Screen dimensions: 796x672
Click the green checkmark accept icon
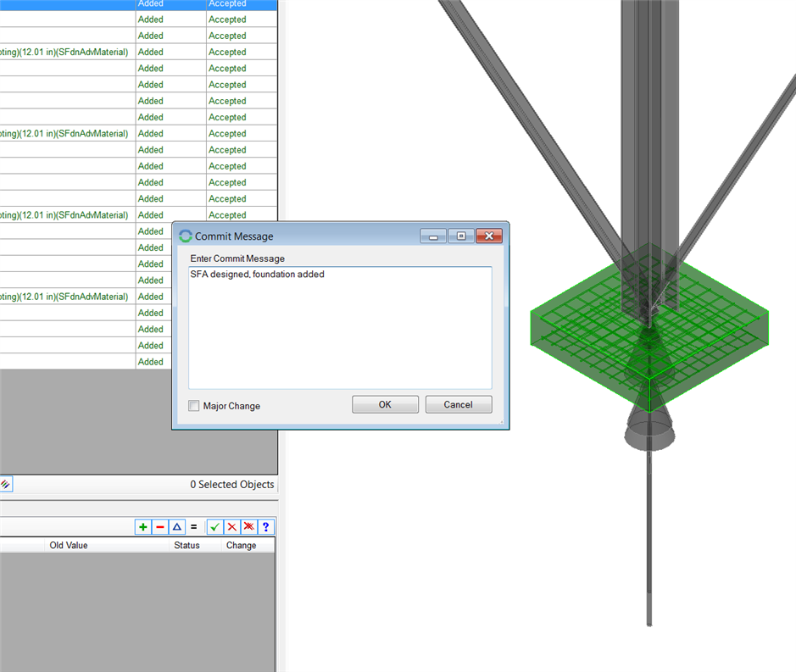tap(215, 527)
